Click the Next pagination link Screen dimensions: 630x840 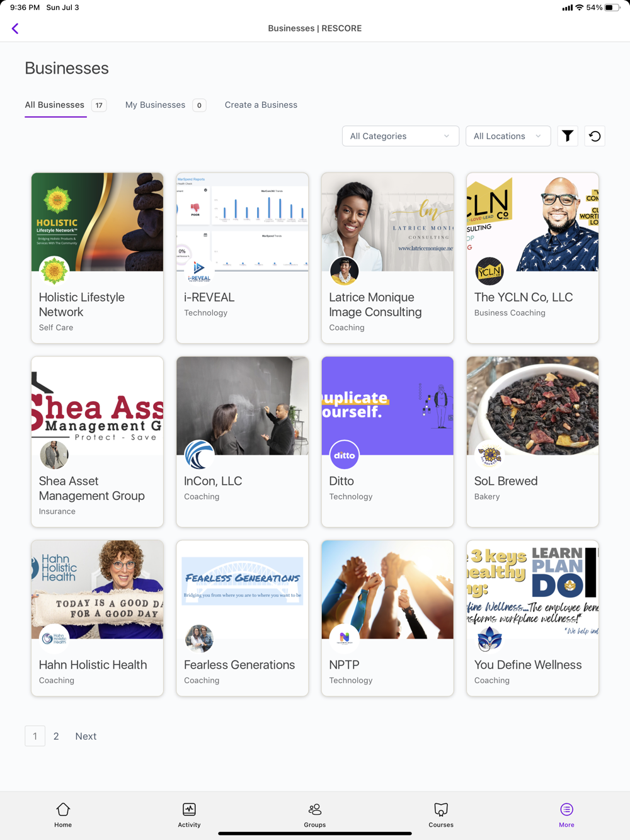tap(86, 736)
